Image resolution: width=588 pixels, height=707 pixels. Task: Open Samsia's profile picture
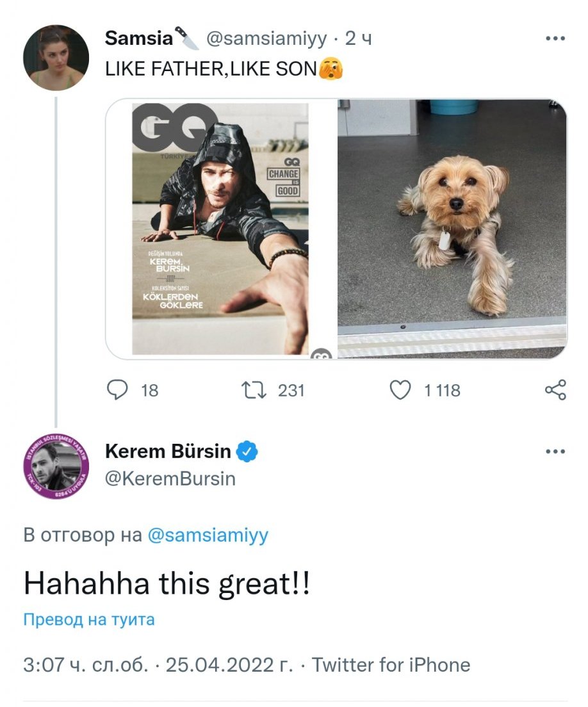point(56,58)
